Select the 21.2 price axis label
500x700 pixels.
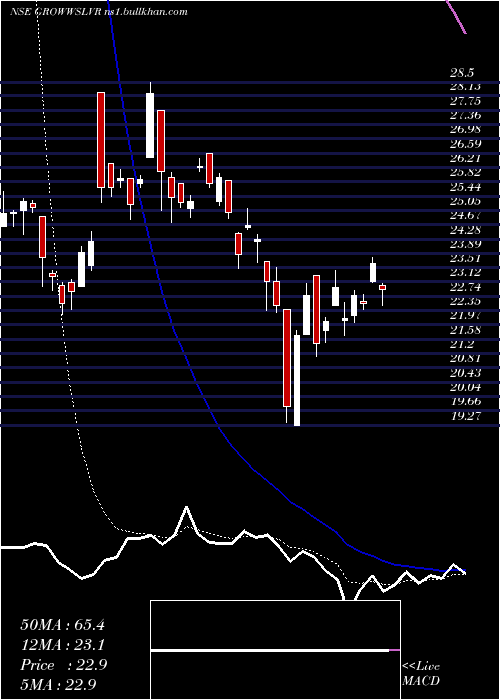(x=462, y=344)
